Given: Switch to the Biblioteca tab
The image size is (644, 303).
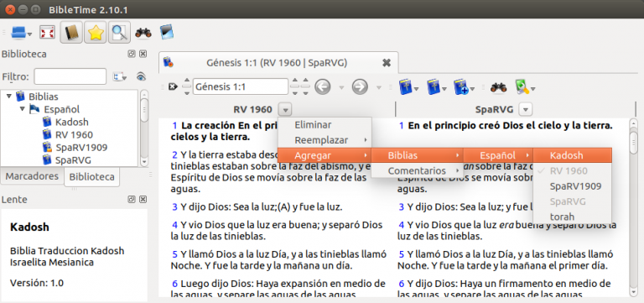Looking at the screenshot, I should [x=91, y=177].
